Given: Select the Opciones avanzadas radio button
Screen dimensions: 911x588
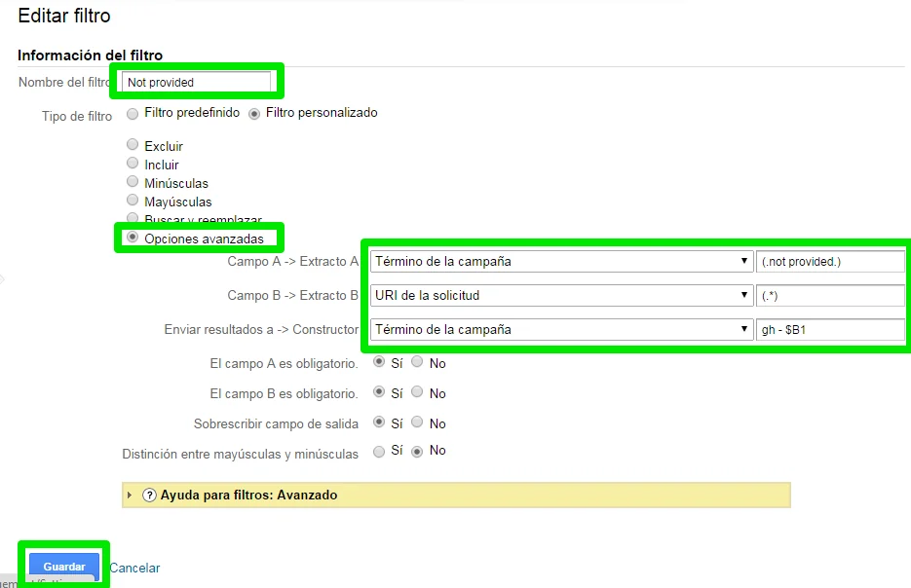Looking at the screenshot, I should coord(133,238).
